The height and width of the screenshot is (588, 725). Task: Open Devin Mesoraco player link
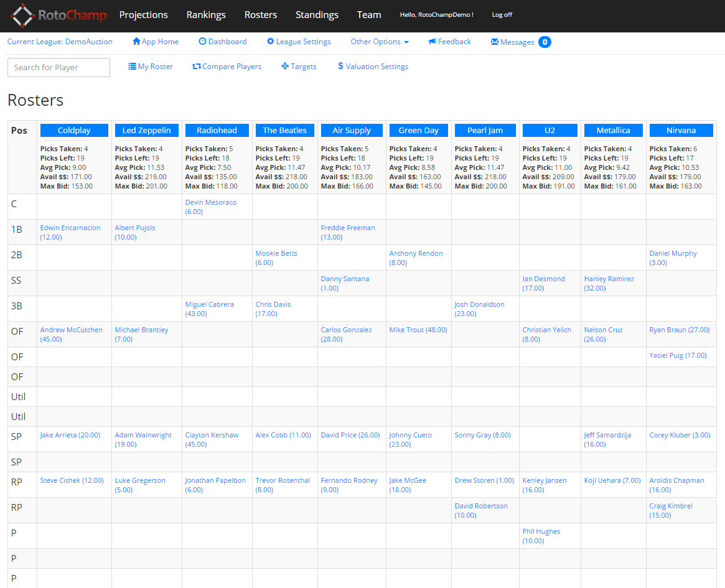coord(211,207)
